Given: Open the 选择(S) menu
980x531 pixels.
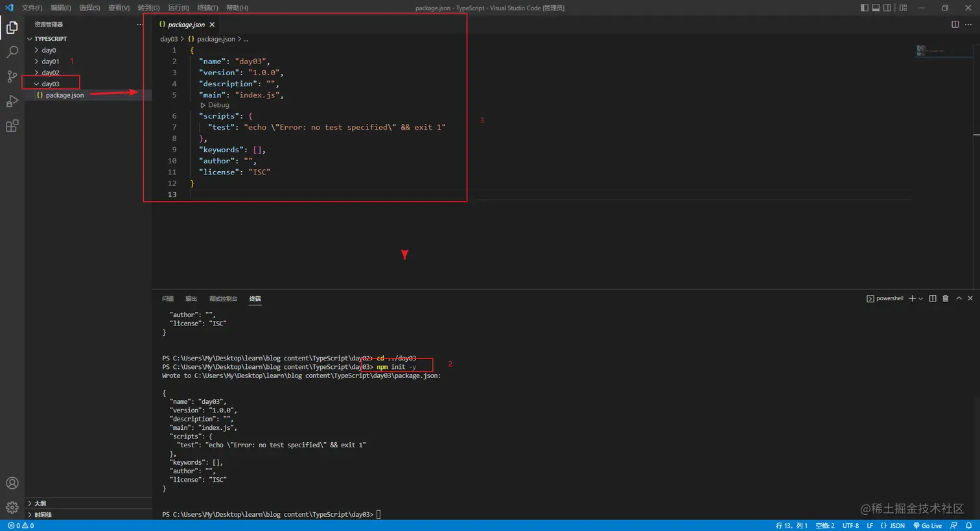Looking at the screenshot, I should [89, 8].
